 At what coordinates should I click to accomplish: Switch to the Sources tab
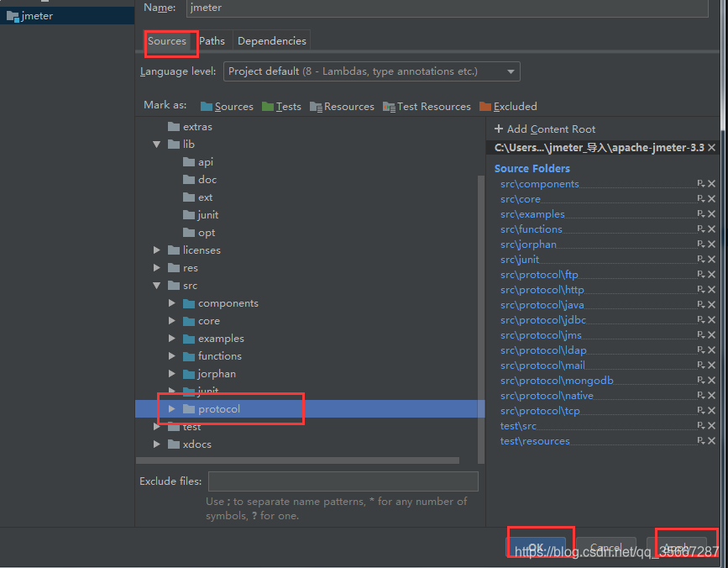pos(167,41)
